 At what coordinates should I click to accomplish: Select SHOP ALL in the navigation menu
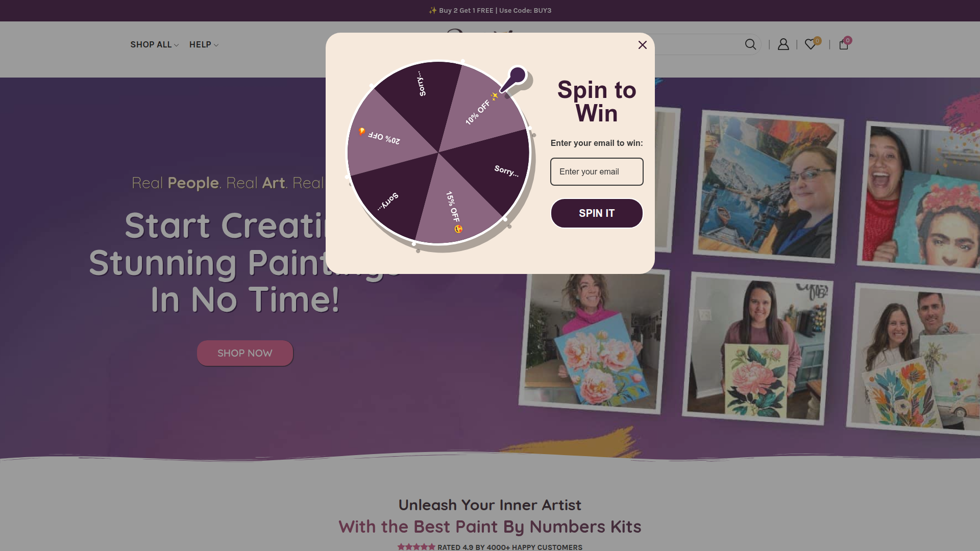pos(151,44)
